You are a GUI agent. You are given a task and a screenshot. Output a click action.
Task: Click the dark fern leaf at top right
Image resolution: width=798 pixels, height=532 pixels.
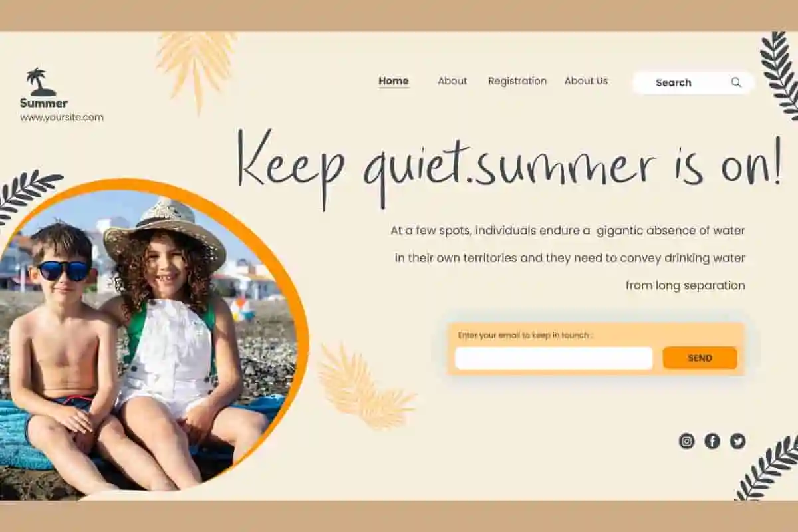click(x=781, y=74)
